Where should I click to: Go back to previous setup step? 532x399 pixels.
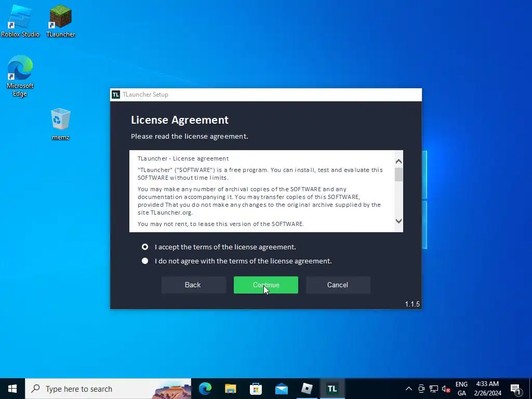tap(193, 285)
